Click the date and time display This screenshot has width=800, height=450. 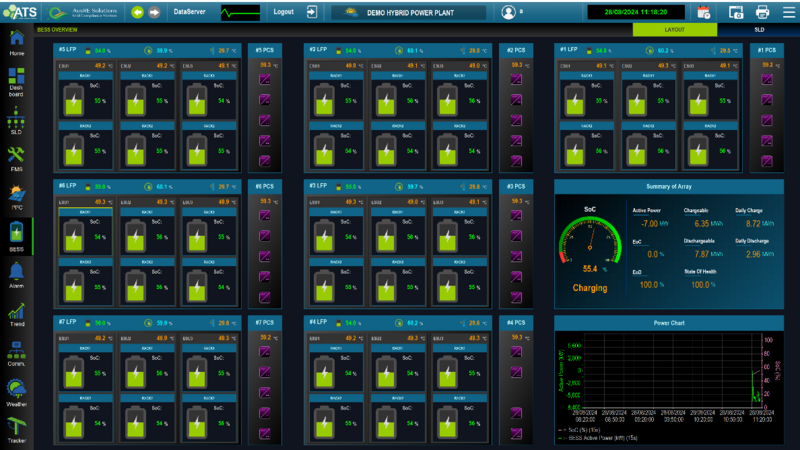click(636, 12)
